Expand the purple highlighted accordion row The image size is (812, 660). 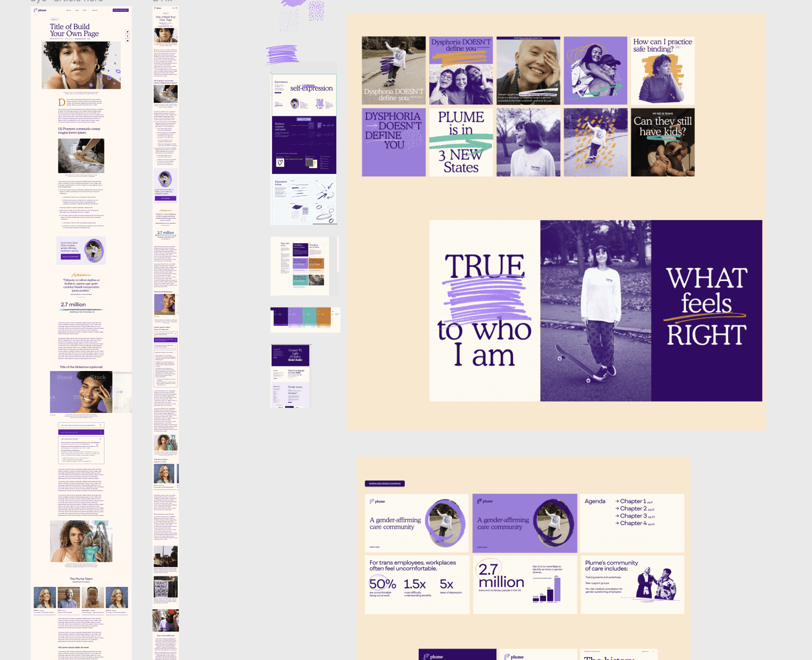pos(81,432)
